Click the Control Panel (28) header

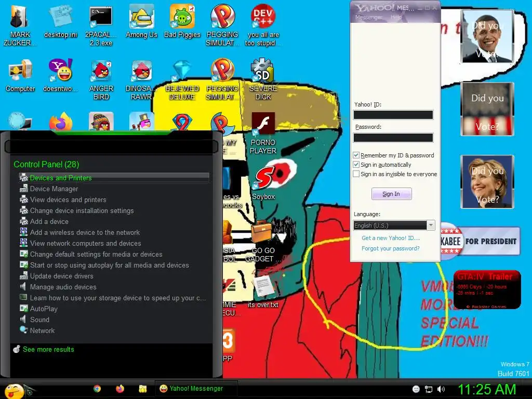point(46,164)
